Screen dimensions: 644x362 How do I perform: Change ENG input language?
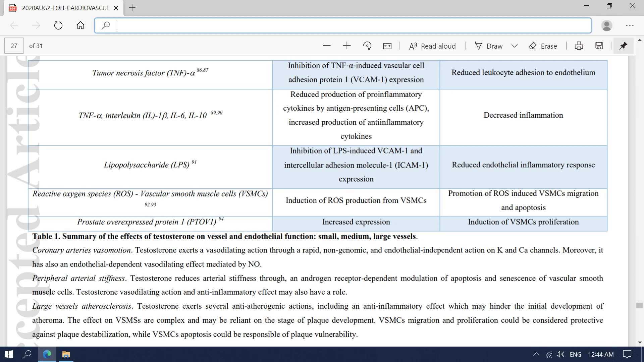point(576,354)
